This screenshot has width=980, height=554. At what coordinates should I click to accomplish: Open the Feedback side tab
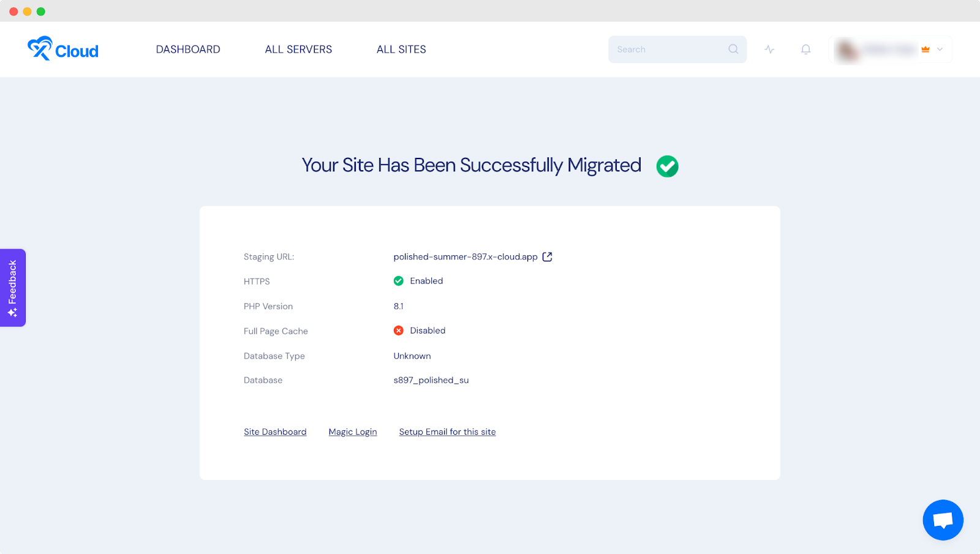point(13,288)
